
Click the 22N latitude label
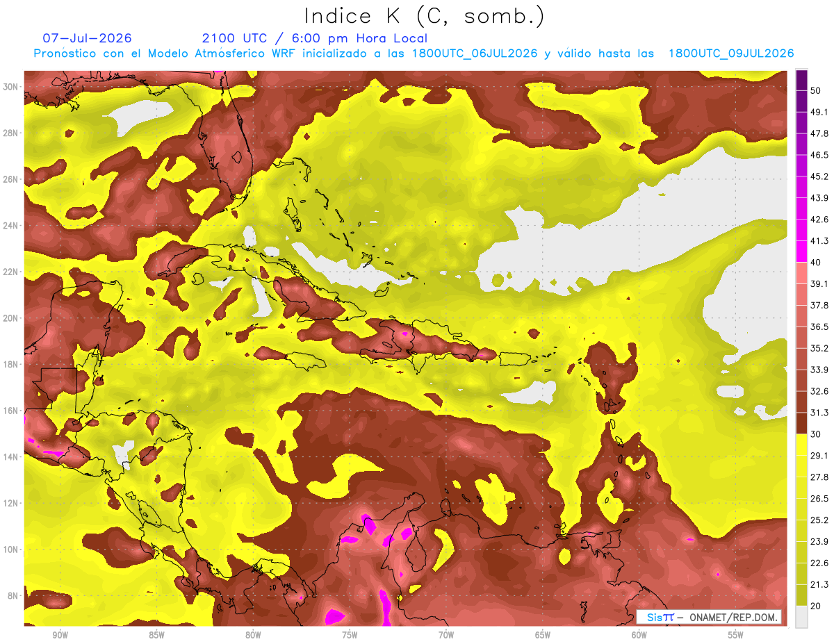pyautogui.click(x=11, y=272)
